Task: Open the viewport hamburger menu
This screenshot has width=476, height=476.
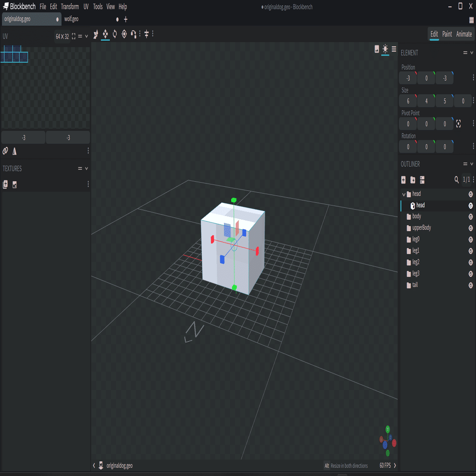Action: coord(394,49)
